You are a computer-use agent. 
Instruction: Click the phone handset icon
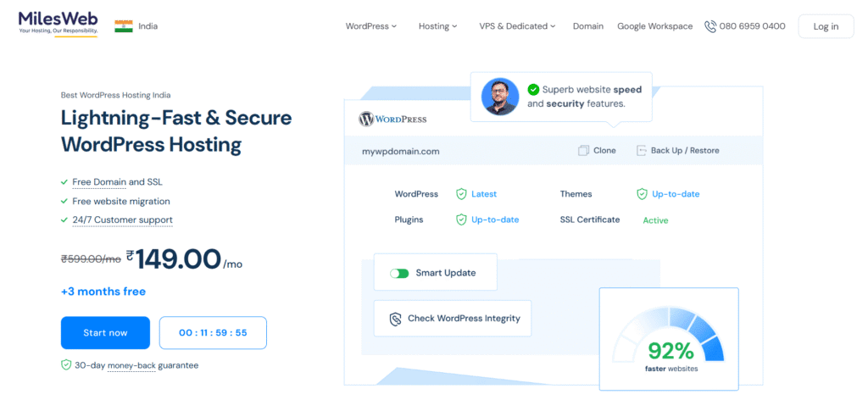710,26
